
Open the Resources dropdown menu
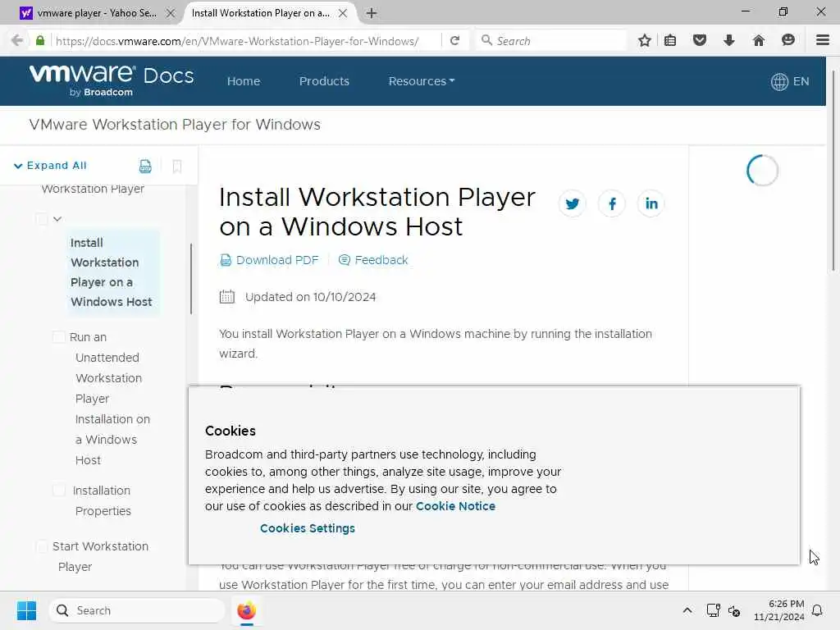point(422,81)
